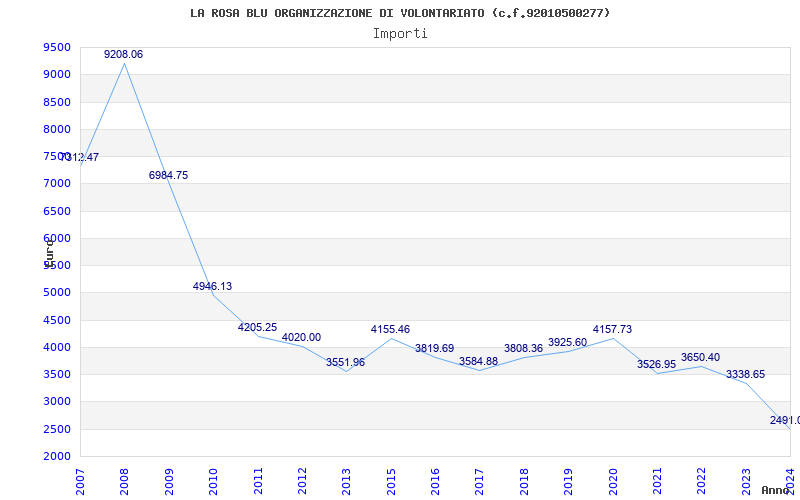Click data label 3551.96
Screen dimensions: 800x500
(345, 362)
